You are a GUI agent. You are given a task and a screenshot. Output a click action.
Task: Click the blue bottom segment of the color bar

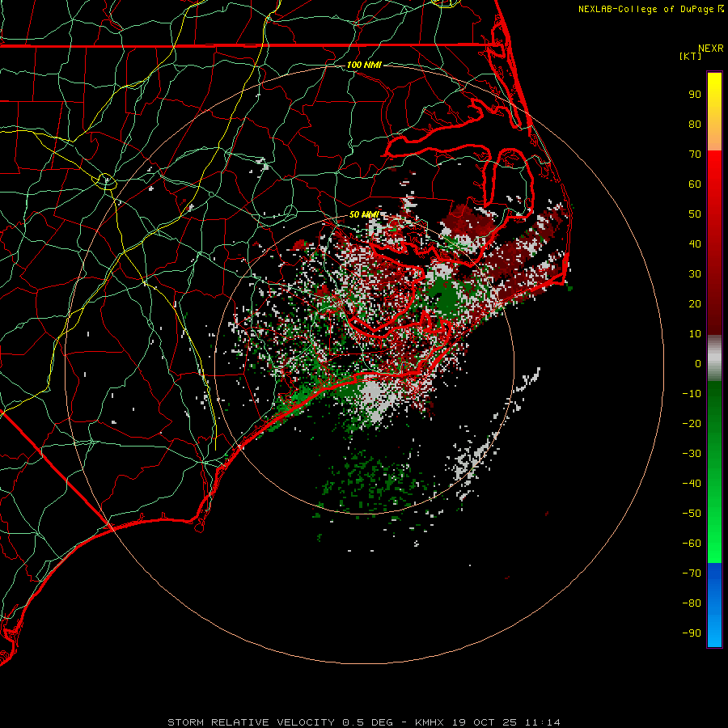[x=714, y=604]
